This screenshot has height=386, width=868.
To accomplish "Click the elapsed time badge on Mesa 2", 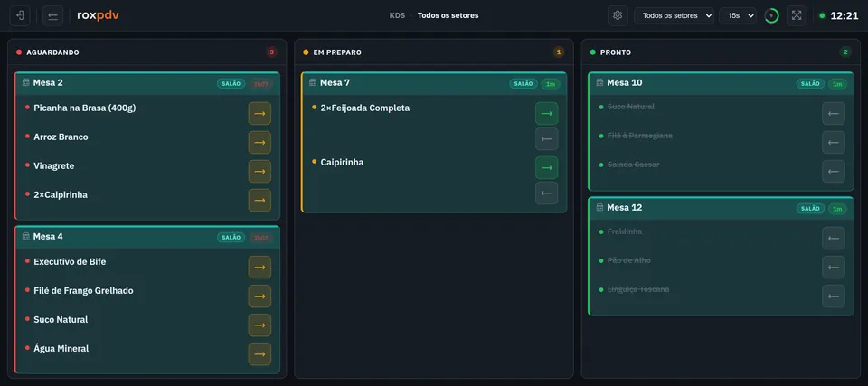I will tap(260, 84).
